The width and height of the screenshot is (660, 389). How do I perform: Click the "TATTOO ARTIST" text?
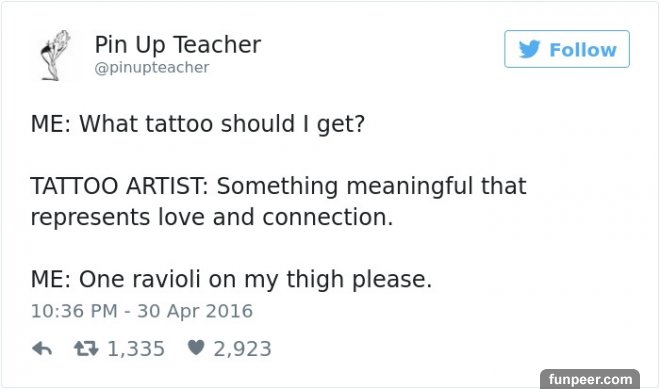tap(117, 186)
